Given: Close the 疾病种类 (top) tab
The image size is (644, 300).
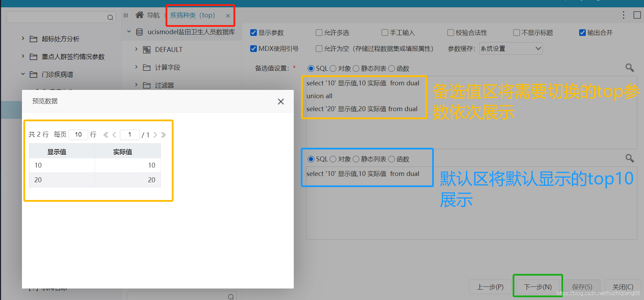Looking at the screenshot, I should click(228, 16).
